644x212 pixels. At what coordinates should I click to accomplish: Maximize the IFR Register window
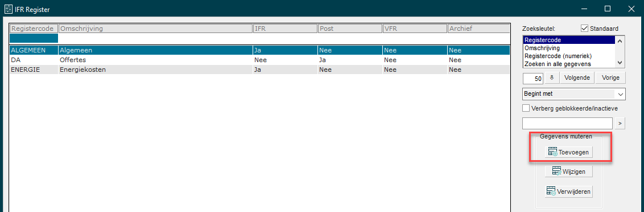(x=608, y=8)
